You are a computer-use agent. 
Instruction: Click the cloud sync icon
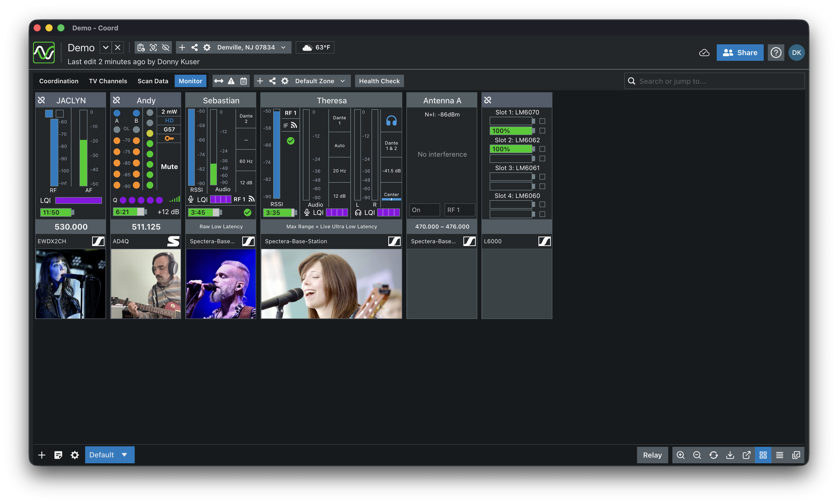click(x=704, y=53)
